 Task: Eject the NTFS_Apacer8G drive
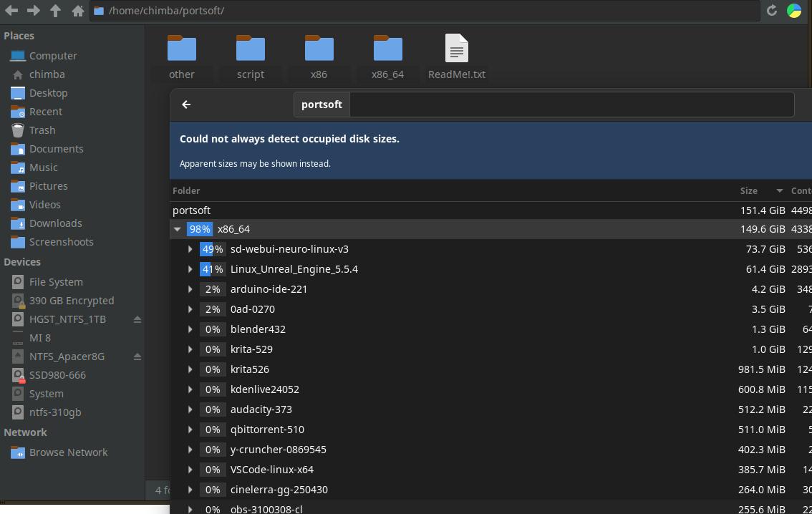tap(137, 357)
